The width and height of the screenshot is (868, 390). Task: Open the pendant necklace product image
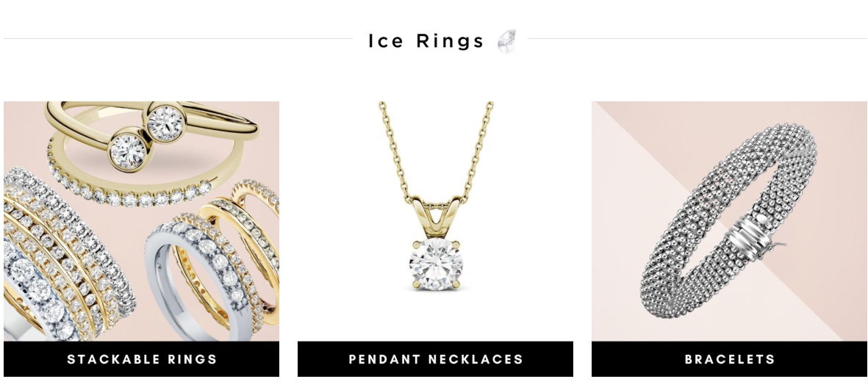(x=435, y=221)
